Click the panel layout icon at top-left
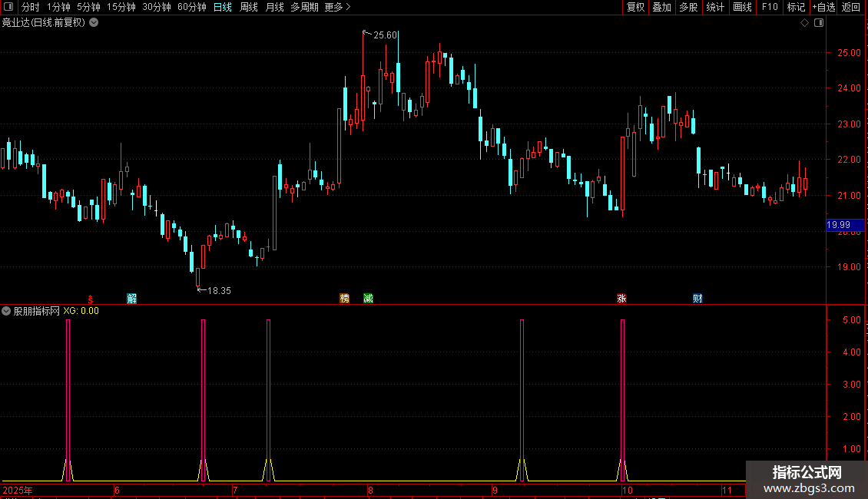868x499 pixels. tap(8, 7)
